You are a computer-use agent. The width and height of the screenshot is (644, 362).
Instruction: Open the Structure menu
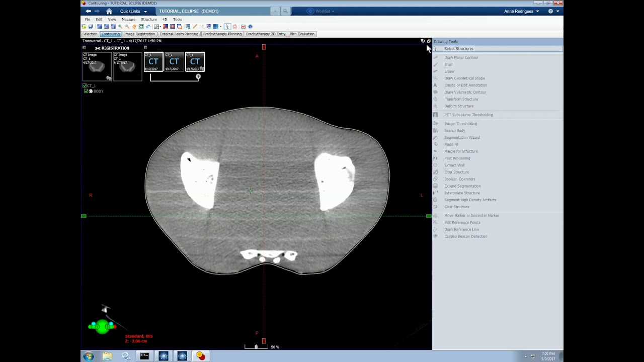pyautogui.click(x=149, y=19)
